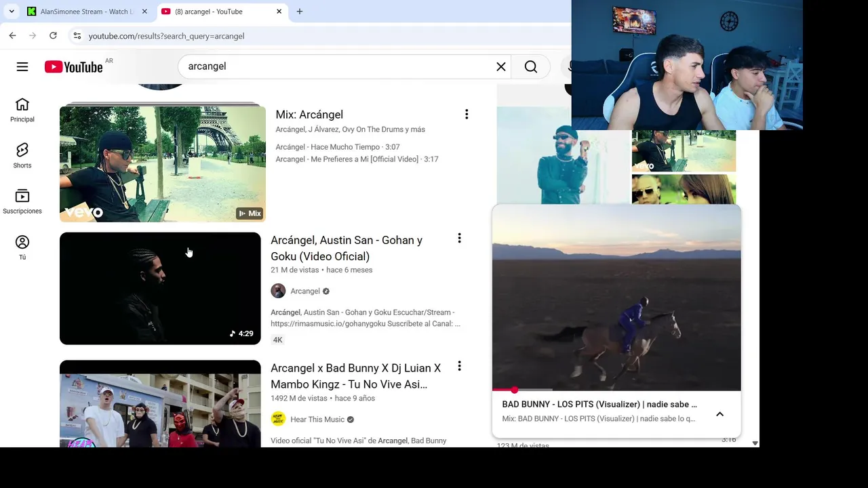The height and width of the screenshot is (488, 868).
Task: Click '1492 M de vistas' text
Action: [x=299, y=399]
